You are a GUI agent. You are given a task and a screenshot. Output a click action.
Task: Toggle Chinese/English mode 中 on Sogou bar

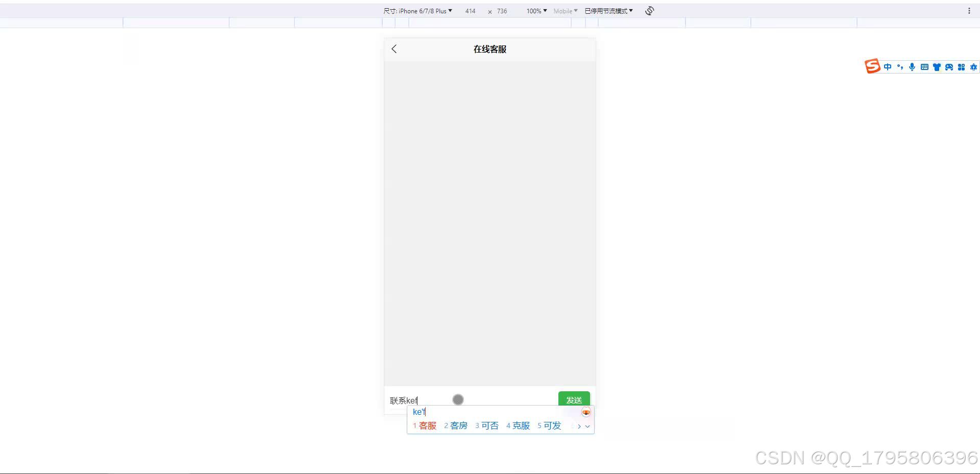(x=888, y=67)
